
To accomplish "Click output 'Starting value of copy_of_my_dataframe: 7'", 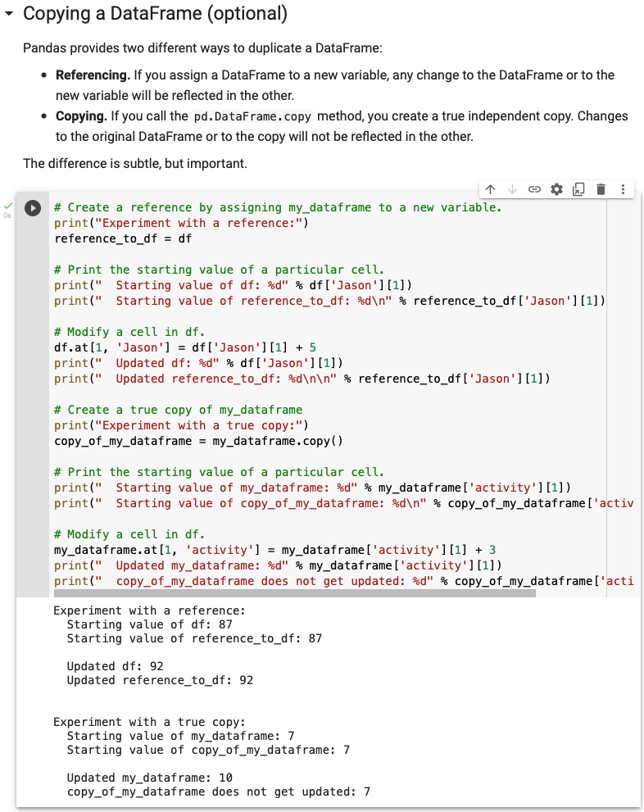I will pyautogui.click(x=208, y=750).
